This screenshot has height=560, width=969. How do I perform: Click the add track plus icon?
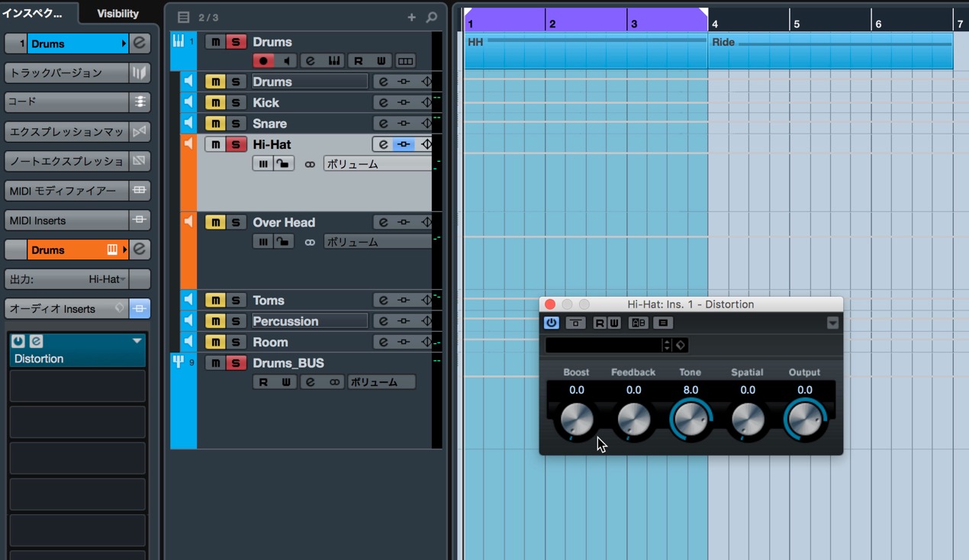pos(412,18)
